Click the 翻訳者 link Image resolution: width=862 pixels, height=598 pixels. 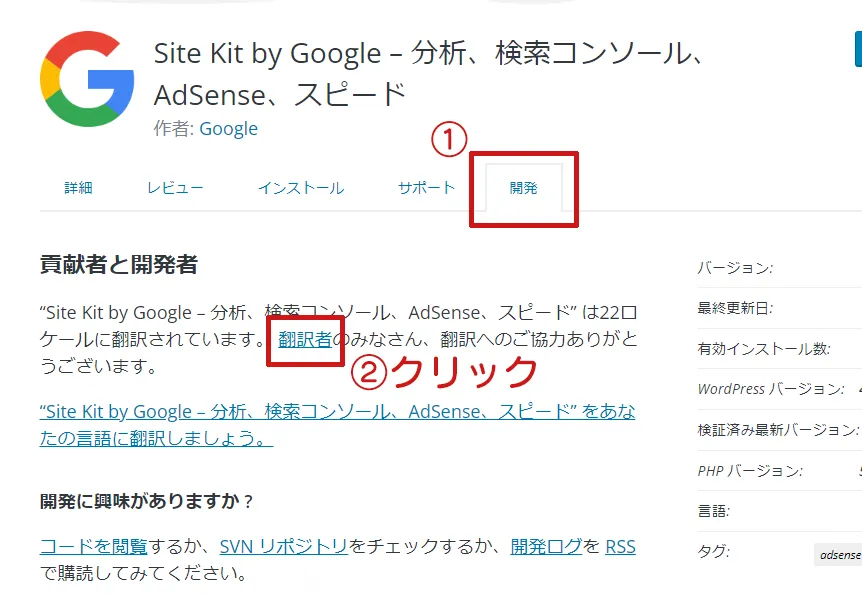(305, 339)
